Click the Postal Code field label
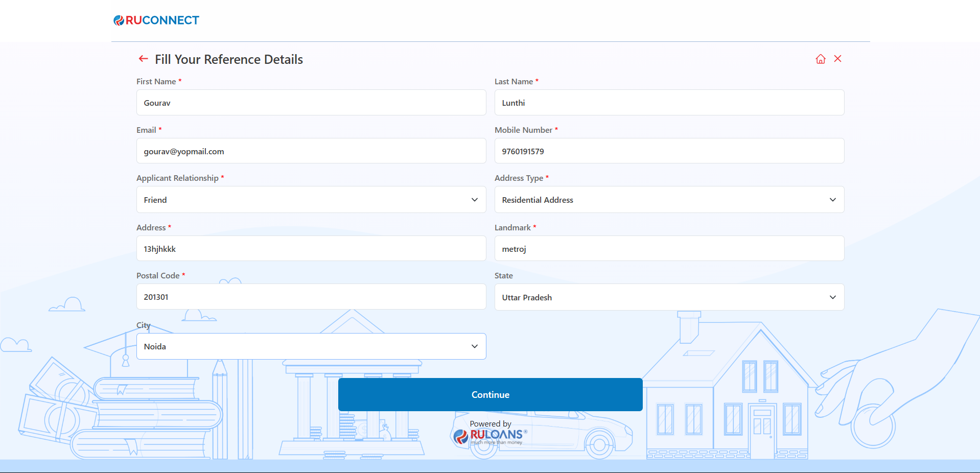This screenshot has height=473, width=980. (x=158, y=276)
